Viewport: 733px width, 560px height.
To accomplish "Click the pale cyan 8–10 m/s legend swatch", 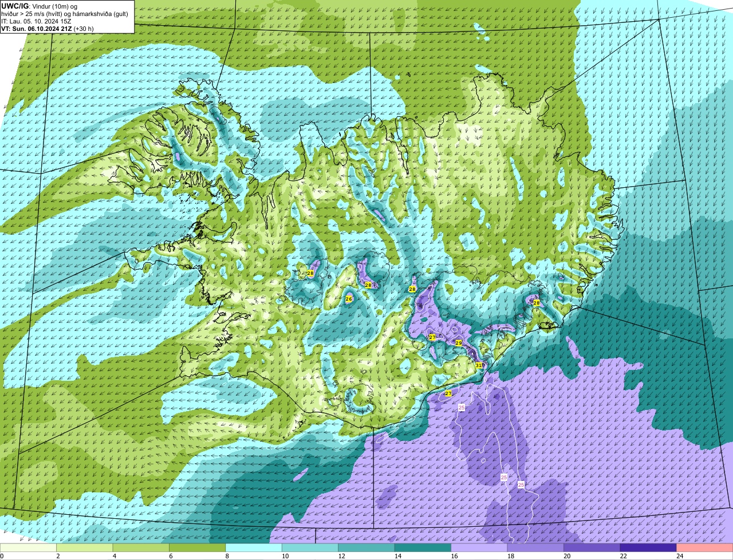I will [x=254, y=547].
